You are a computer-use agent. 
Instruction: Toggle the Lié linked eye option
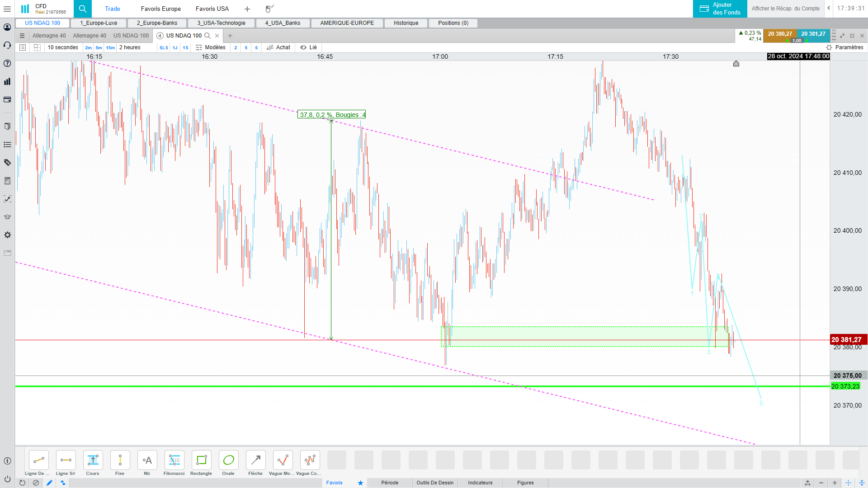click(x=309, y=47)
